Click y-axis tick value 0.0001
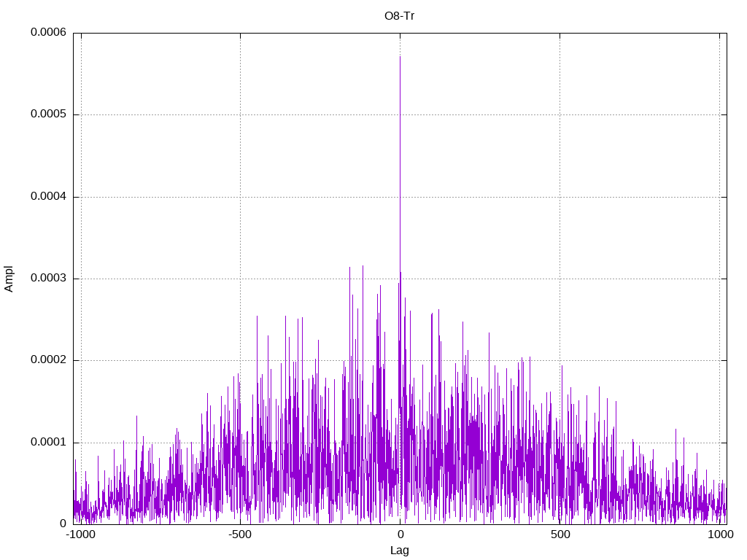 [48, 443]
